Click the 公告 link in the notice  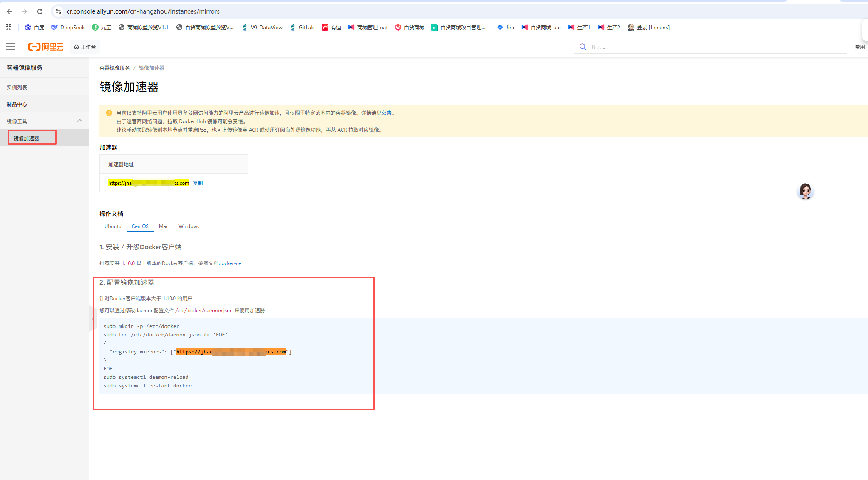(387, 113)
